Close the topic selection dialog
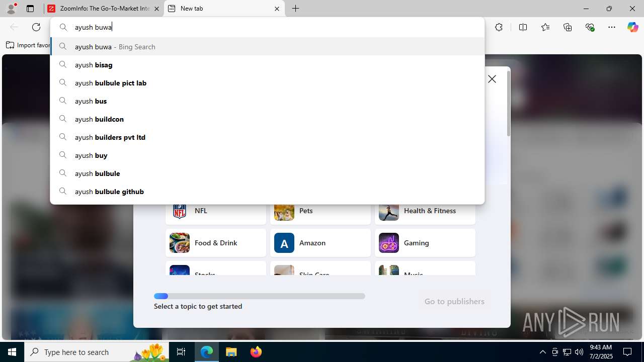 point(492,79)
